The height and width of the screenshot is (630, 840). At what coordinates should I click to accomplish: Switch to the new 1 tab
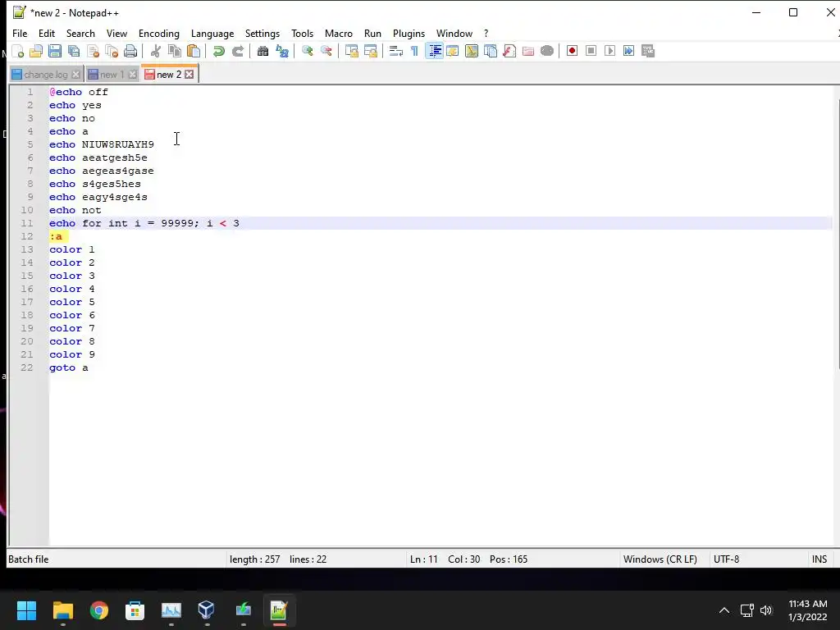(112, 75)
